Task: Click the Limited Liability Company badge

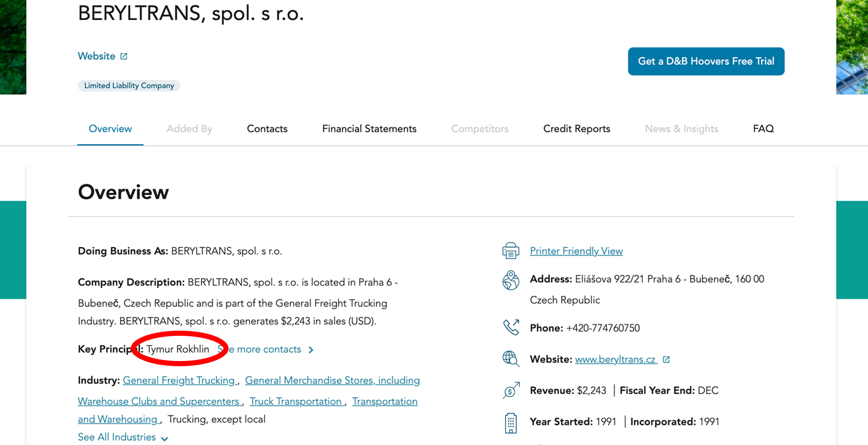Action: point(129,85)
